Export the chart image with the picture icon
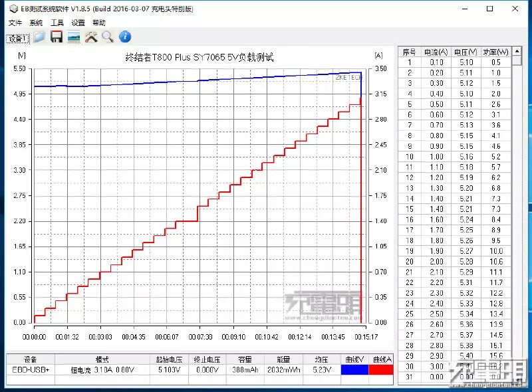 pyautogui.click(x=74, y=37)
